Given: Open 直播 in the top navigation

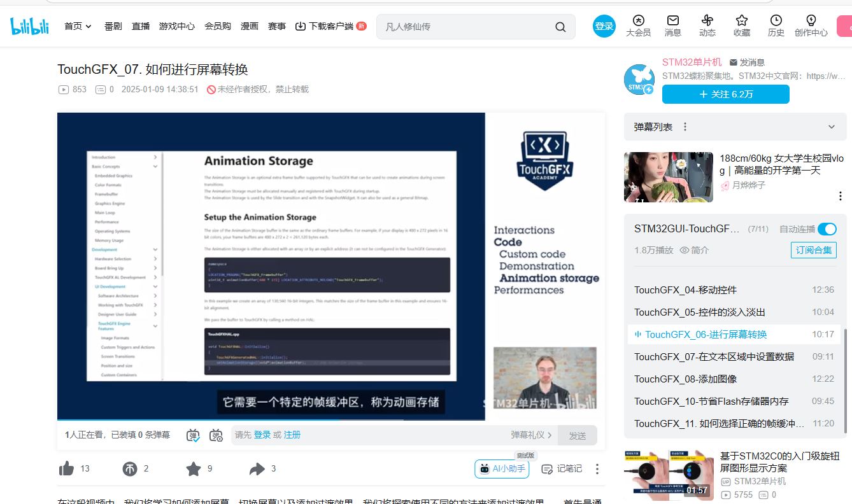Looking at the screenshot, I should (x=141, y=26).
